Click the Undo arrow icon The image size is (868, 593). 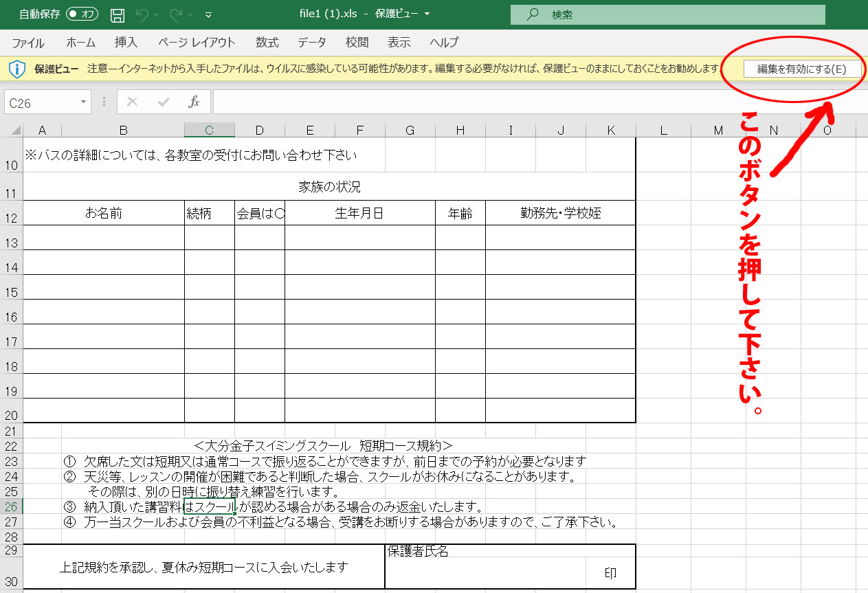coord(142,14)
